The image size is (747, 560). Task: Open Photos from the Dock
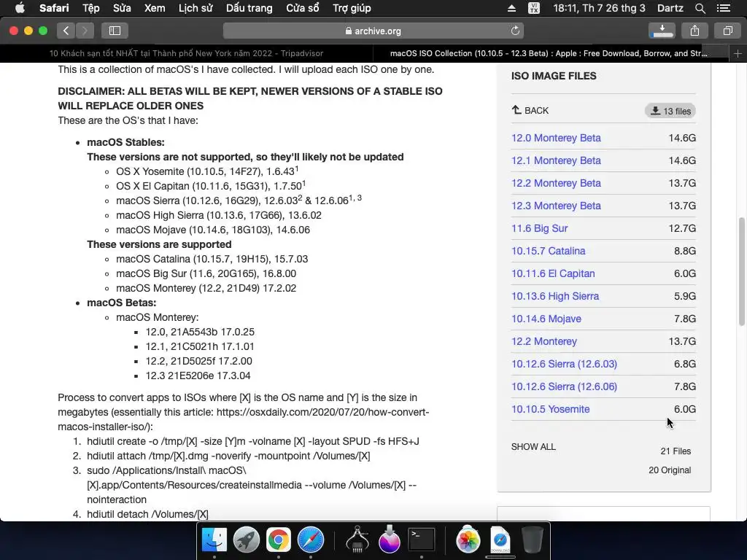coord(468,540)
